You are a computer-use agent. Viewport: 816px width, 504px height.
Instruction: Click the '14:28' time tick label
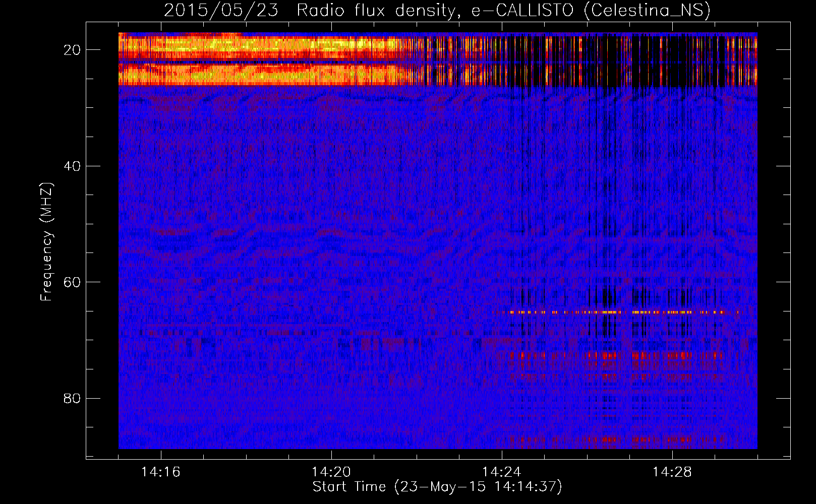point(672,472)
